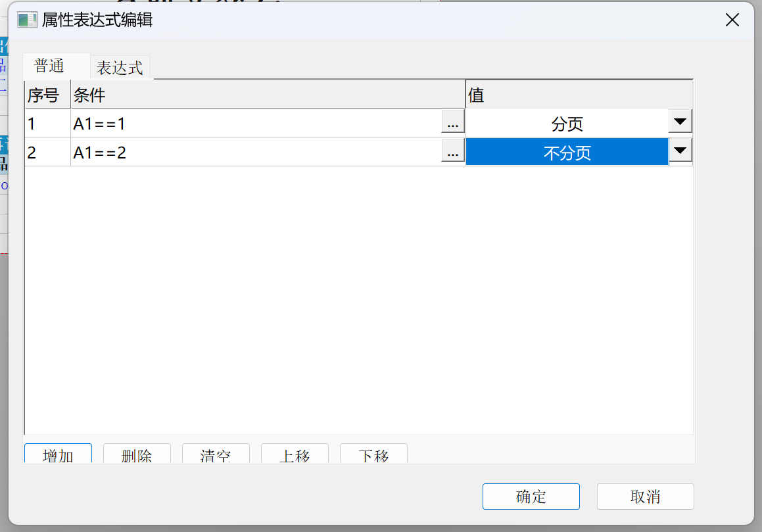Move row up with 上移

pyautogui.click(x=295, y=454)
